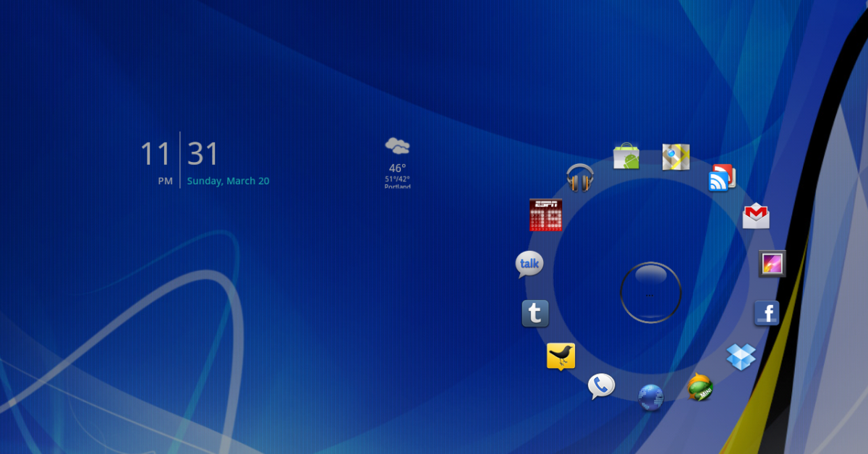Open the Music headphones app
Screen dimensions: 868x454
click(x=579, y=177)
